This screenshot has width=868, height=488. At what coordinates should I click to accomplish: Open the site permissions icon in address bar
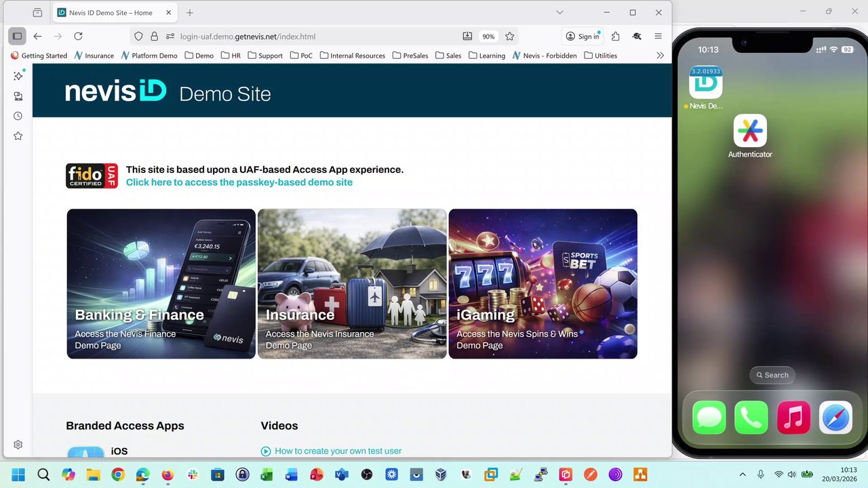point(170,37)
